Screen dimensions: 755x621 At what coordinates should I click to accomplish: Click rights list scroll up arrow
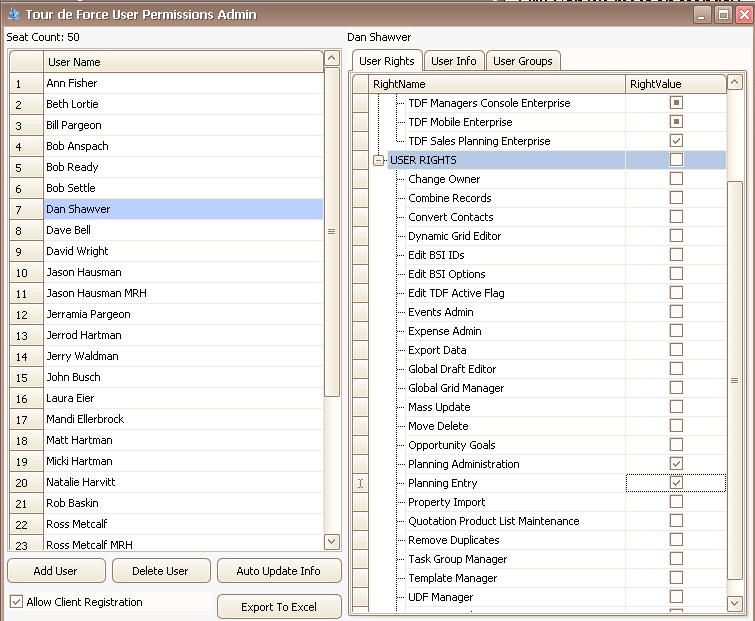tap(734, 82)
